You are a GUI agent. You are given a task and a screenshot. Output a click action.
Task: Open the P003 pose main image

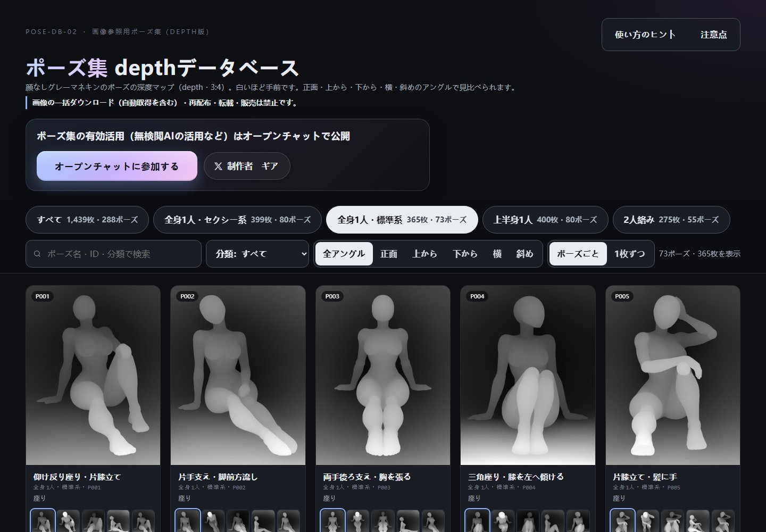[x=383, y=376]
